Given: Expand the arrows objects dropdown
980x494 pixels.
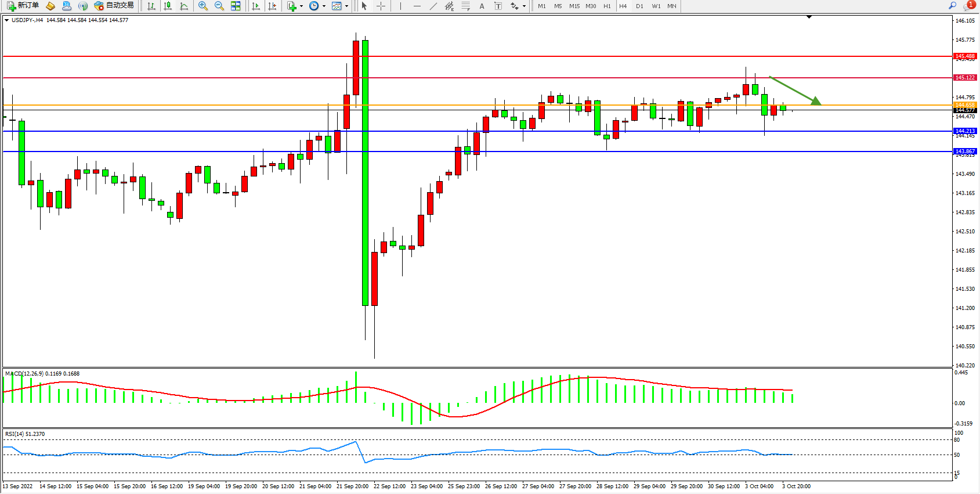Looking at the screenshot, I should pos(524,6).
